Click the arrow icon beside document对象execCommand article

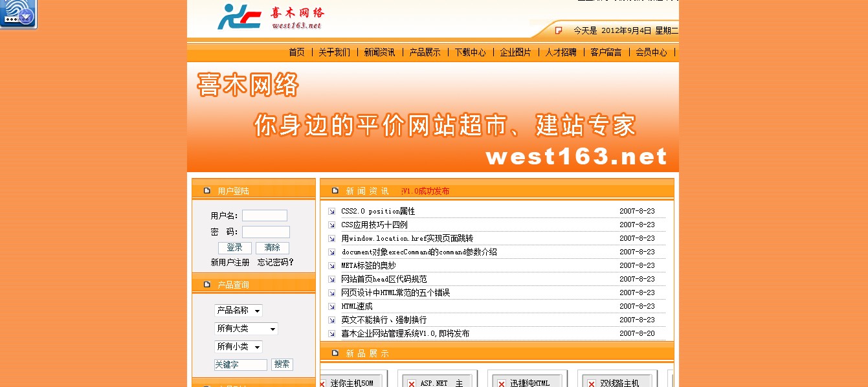pyautogui.click(x=331, y=252)
